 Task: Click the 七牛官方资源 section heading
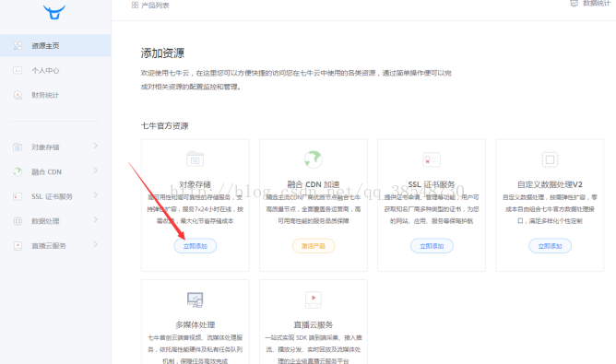165,125
